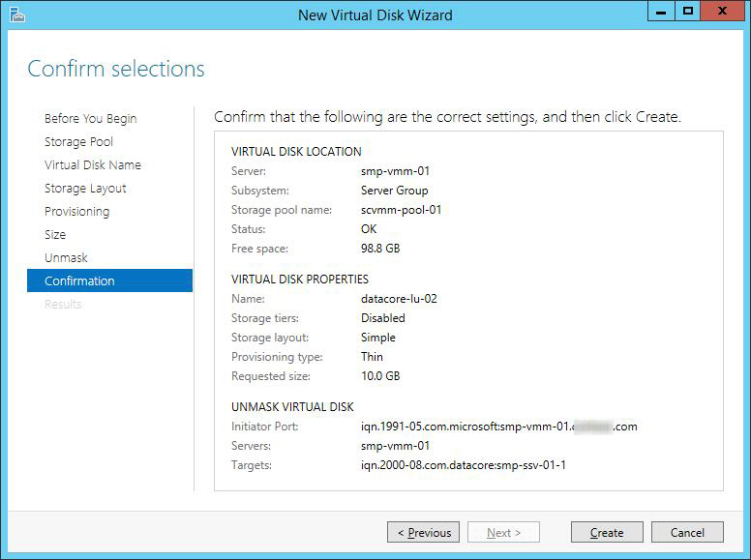Jump to the Virtual Disk Name page
Screen dimensions: 751x560
point(92,164)
